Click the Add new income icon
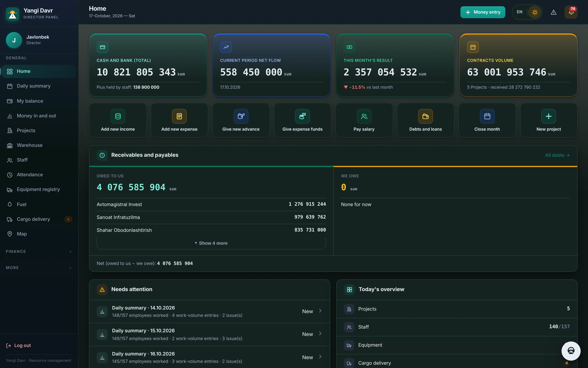588x368 pixels. pos(118,116)
